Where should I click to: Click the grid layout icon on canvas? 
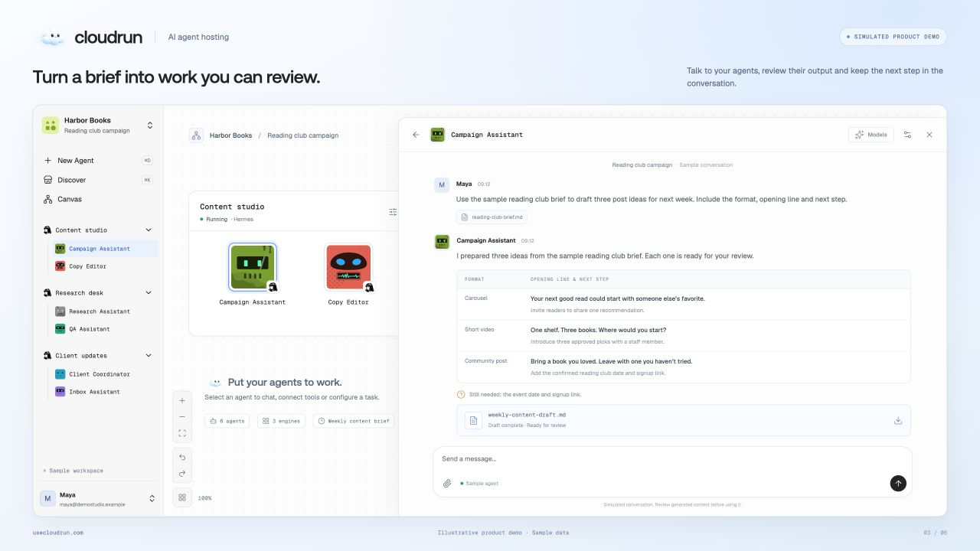pos(182,497)
